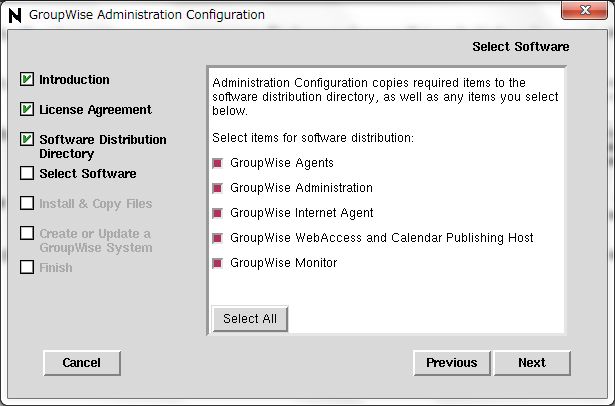615x406 pixels.
Task: Select the 'License Agreement' step label
Action: point(95,110)
